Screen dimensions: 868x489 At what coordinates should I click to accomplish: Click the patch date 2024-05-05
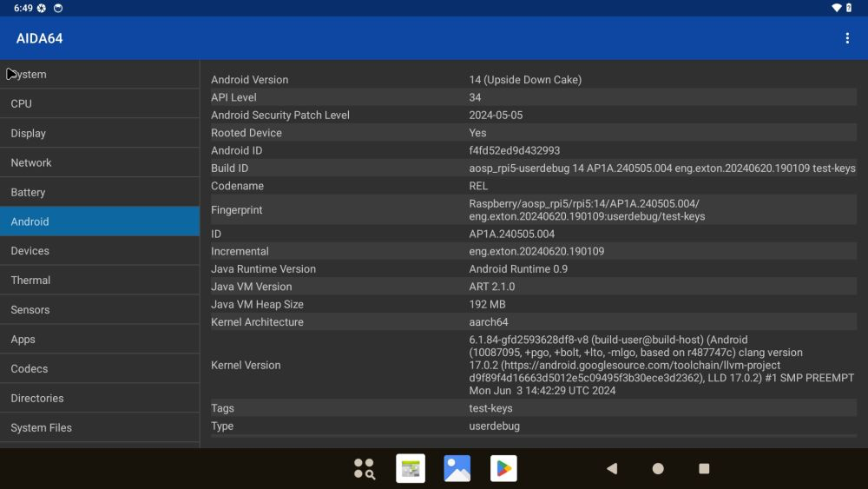pyautogui.click(x=496, y=116)
